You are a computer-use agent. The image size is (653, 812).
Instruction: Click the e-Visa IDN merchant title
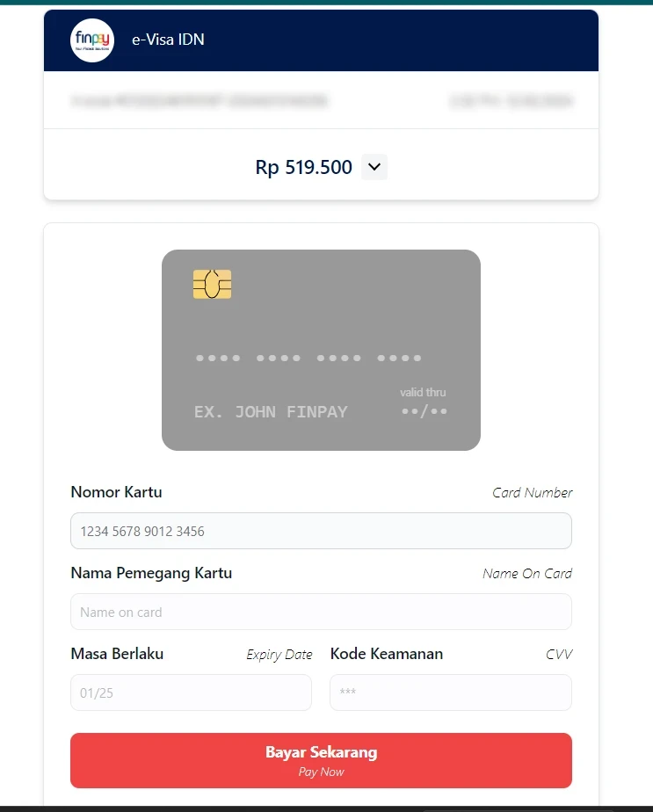click(168, 40)
